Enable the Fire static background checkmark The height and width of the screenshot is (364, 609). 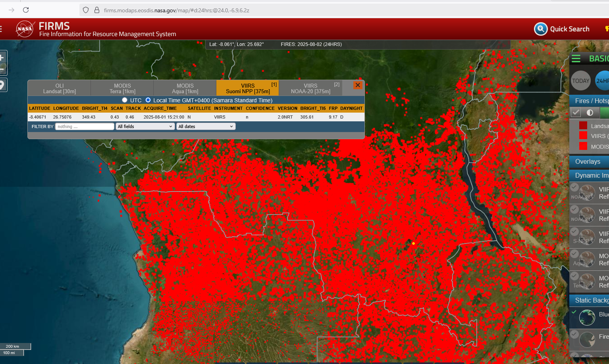[x=574, y=334]
